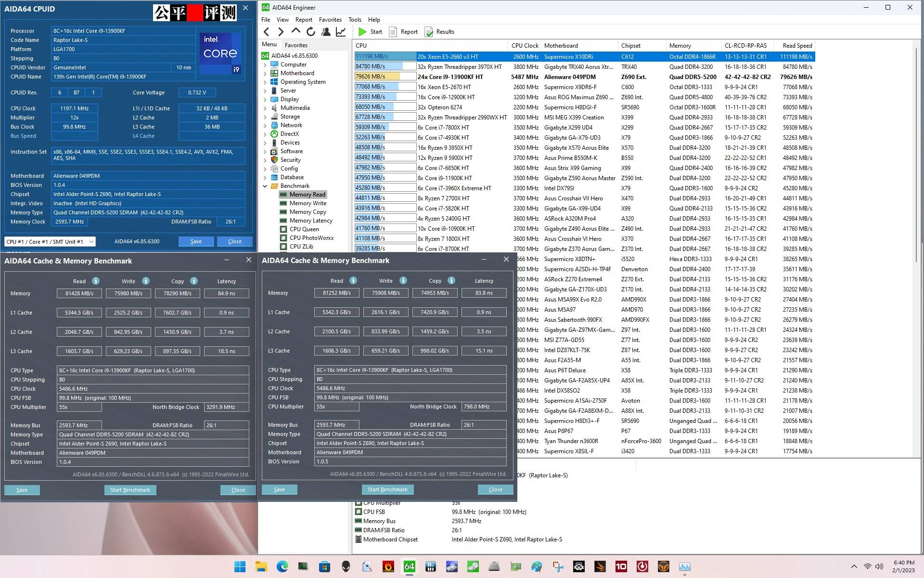This screenshot has height=578, width=924.
Task: Open AIDA64 from the taskbar
Action: [409, 567]
